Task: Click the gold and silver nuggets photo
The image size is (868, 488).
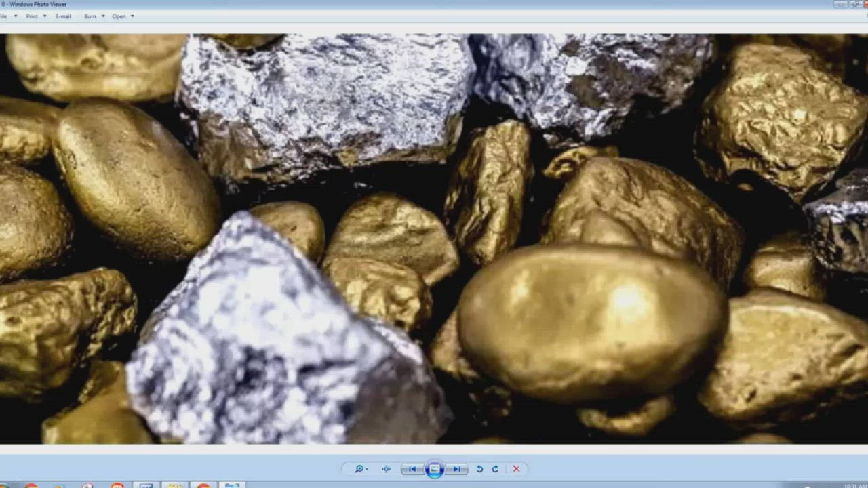Action: coord(434,239)
